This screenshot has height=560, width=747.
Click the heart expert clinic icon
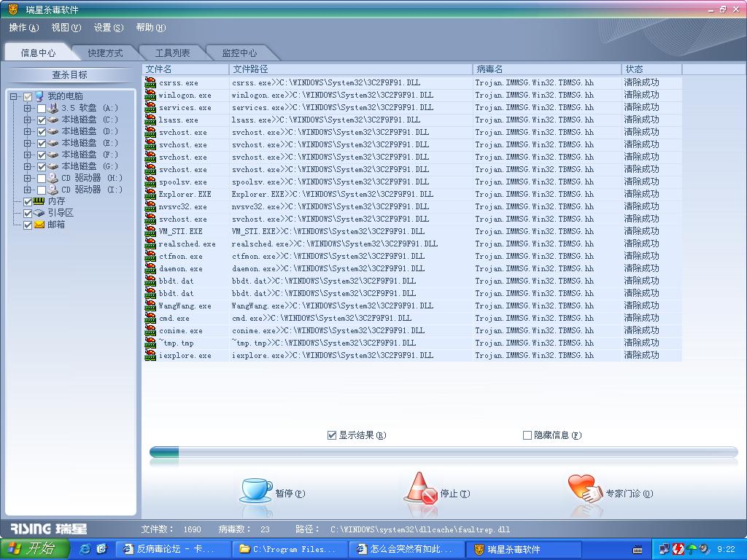(585, 489)
